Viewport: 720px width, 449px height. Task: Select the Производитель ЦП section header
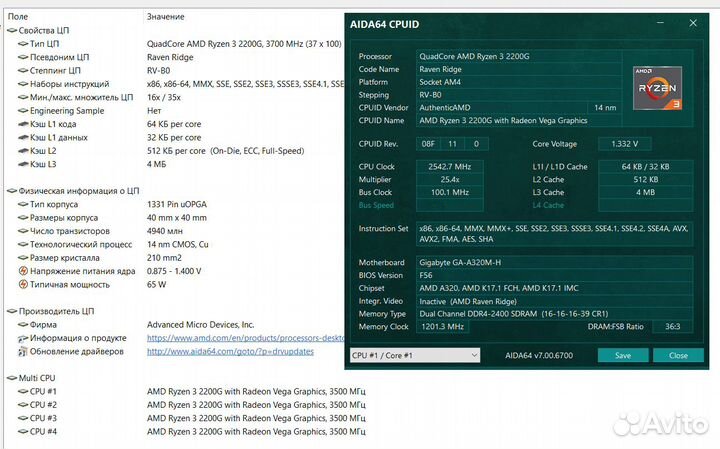point(56,311)
